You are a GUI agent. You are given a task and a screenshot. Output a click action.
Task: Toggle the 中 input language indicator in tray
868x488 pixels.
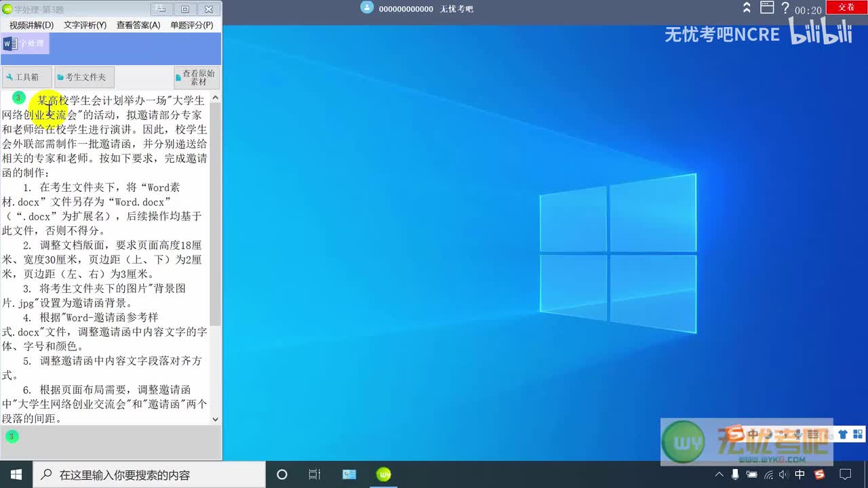click(800, 474)
